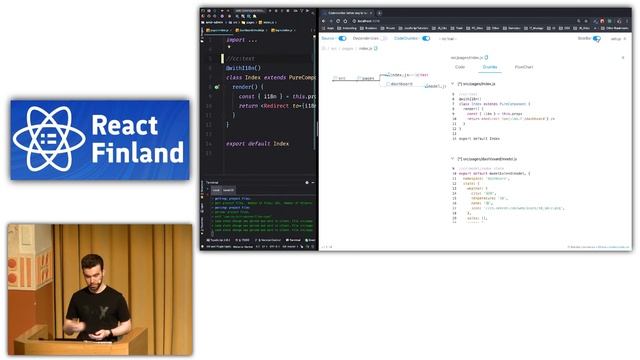Open the Terminal panel settings gear

[307, 182]
